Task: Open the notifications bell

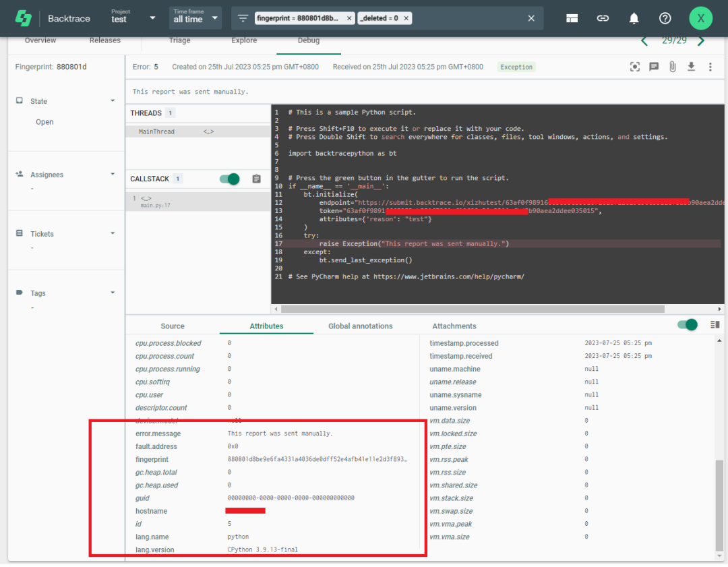Action: point(634,19)
